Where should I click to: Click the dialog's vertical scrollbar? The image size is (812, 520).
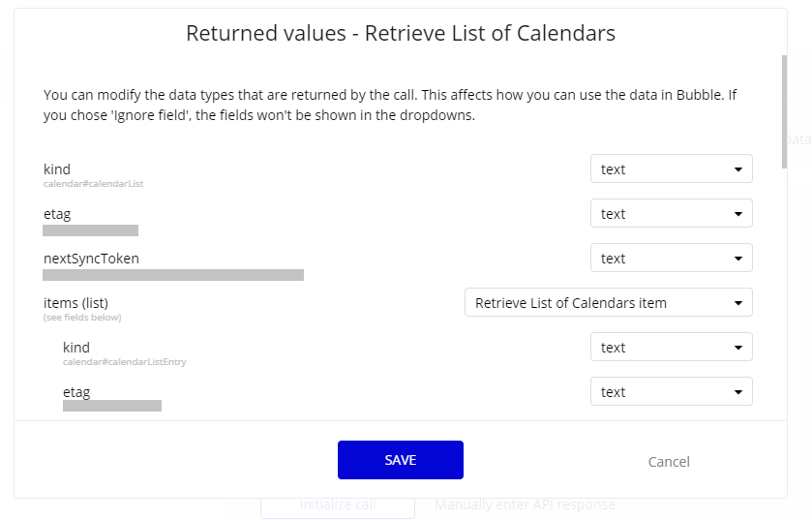click(x=784, y=111)
